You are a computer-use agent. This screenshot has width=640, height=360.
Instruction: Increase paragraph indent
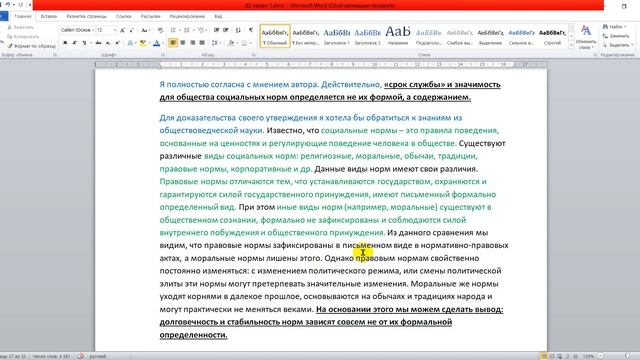(x=226, y=30)
